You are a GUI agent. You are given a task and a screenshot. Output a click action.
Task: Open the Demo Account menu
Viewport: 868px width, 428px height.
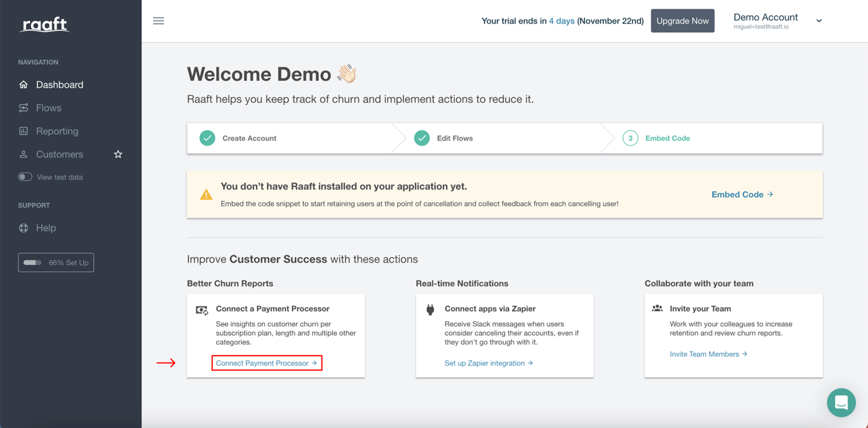pyautogui.click(x=778, y=21)
